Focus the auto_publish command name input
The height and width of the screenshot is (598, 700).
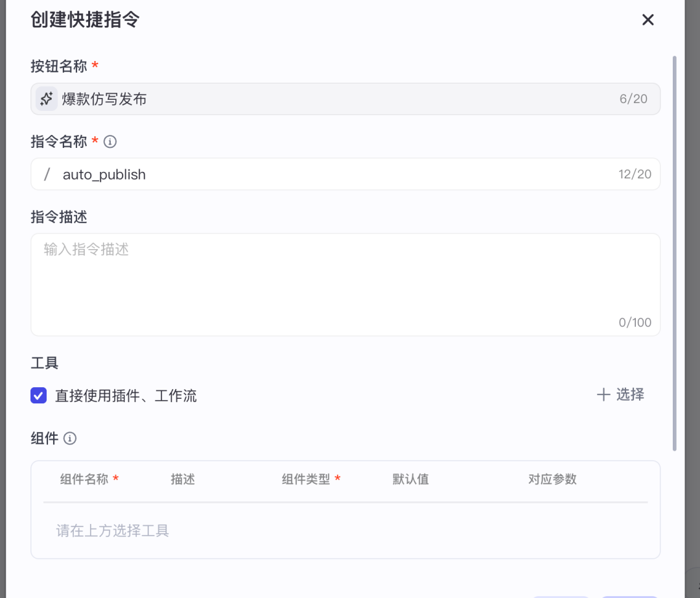pos(324,174)
